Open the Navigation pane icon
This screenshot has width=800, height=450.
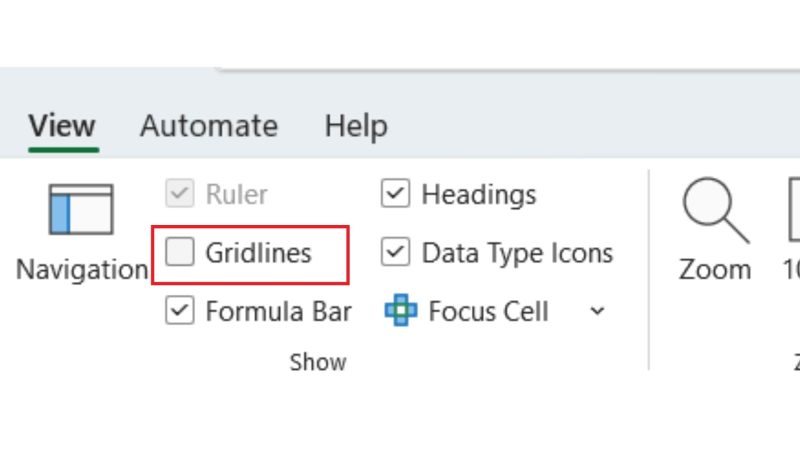point(81,210)
